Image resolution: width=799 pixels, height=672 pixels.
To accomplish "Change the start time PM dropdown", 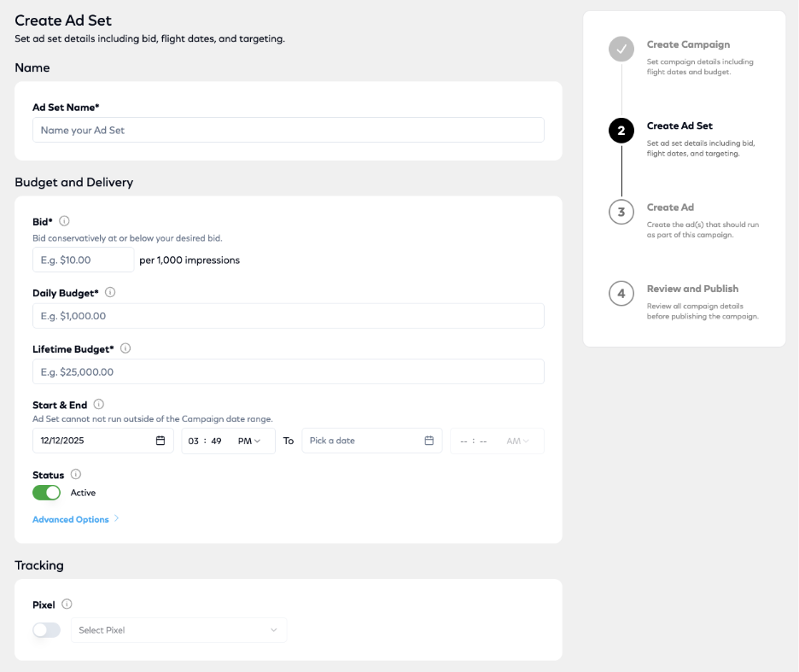I will point(250,441).
